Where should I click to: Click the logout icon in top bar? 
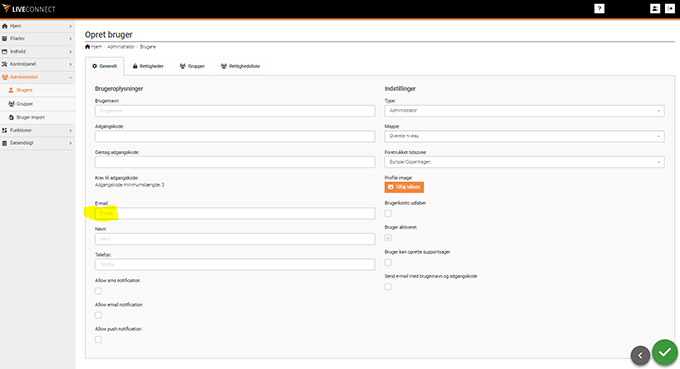670,9
